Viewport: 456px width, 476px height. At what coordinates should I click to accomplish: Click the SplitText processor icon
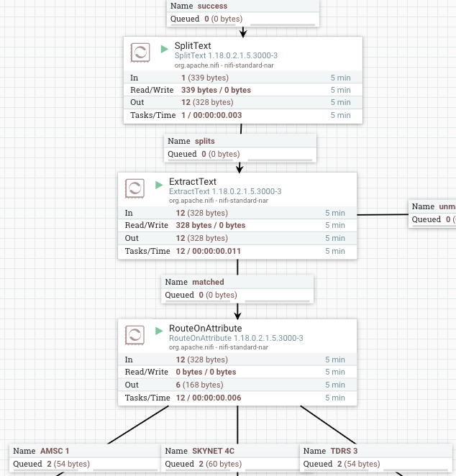pos(140,52)
